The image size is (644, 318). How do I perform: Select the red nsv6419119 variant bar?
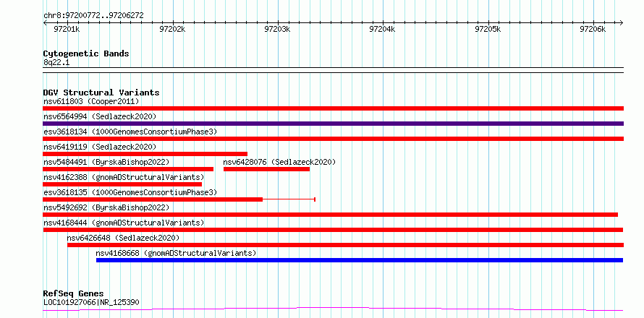coord(145,154)
